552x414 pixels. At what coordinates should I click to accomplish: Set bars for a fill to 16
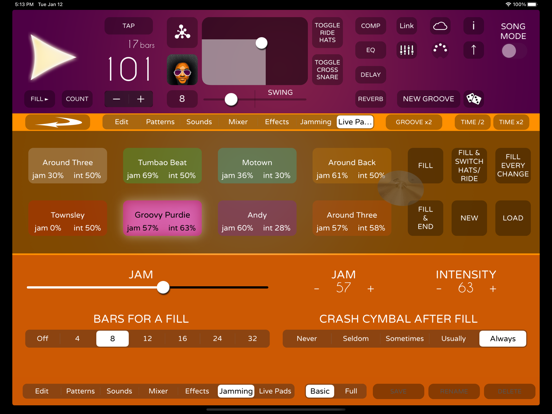pyautogui.click(x=182, y=339)
